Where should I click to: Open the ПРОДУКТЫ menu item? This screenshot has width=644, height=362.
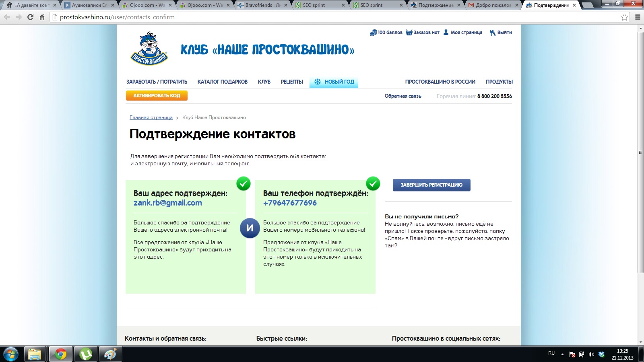tap(499, 82)
